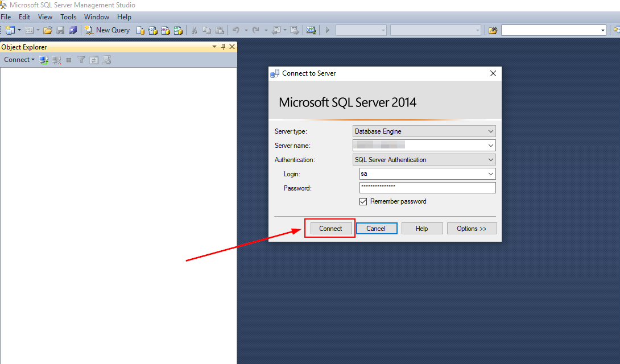Image resolution: width=620 pixels, height=364 pixels.
Task: Open the Undo history dropdown arrow
Action: (x=246, y=30)
